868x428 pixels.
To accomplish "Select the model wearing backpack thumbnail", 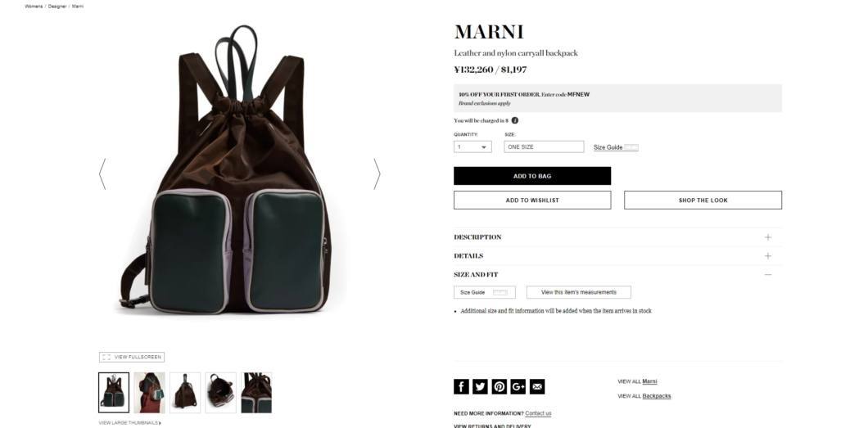I will 150,393.
